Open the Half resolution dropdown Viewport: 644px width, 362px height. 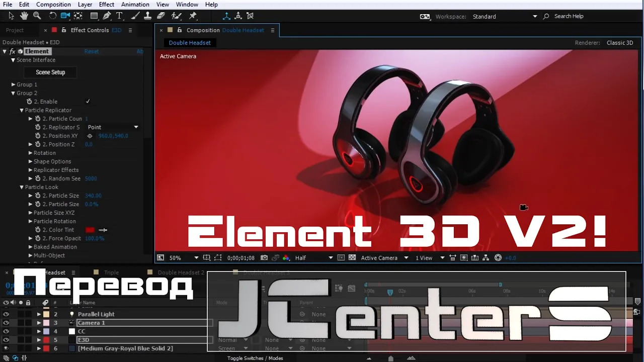point(314,258)
